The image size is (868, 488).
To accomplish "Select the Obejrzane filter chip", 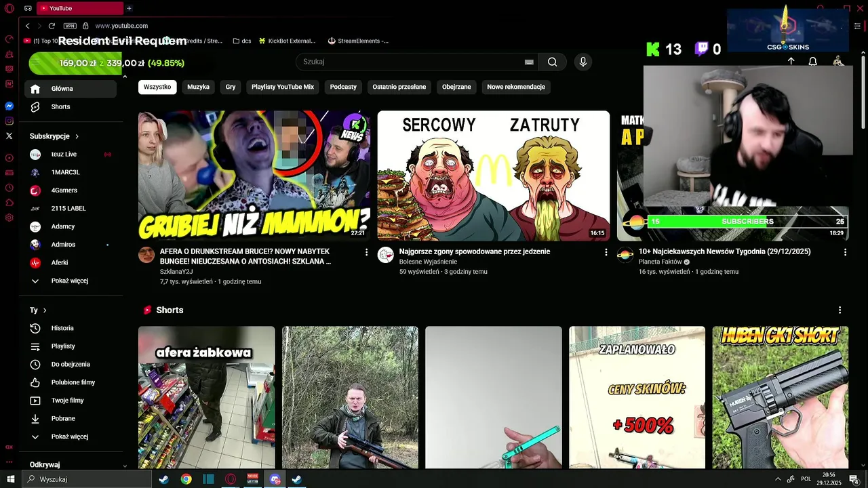I will [456, 87].
